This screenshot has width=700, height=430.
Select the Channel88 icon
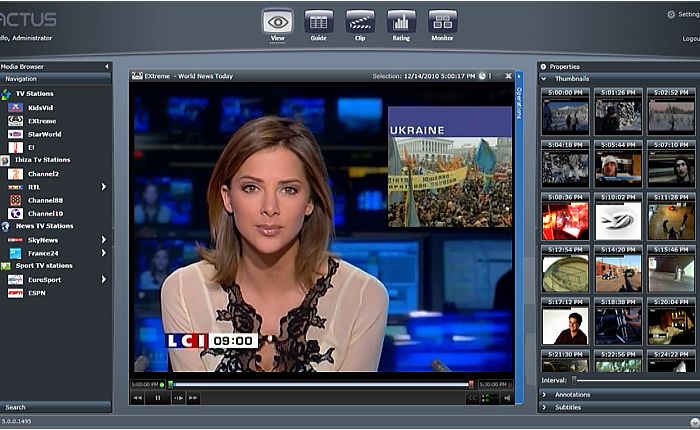pos(15,200)
